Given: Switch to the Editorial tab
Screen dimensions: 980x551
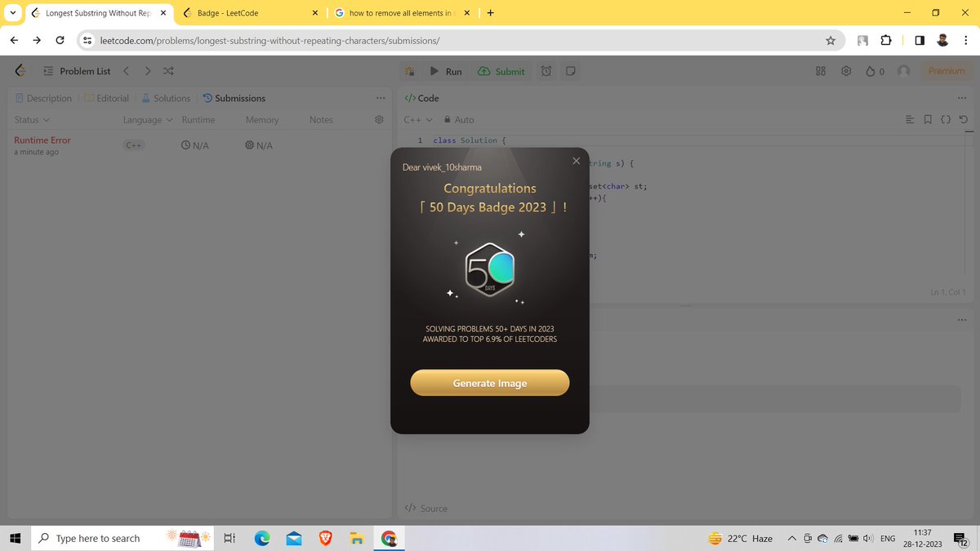Looking at the screenshot, I should coord(107,98).
